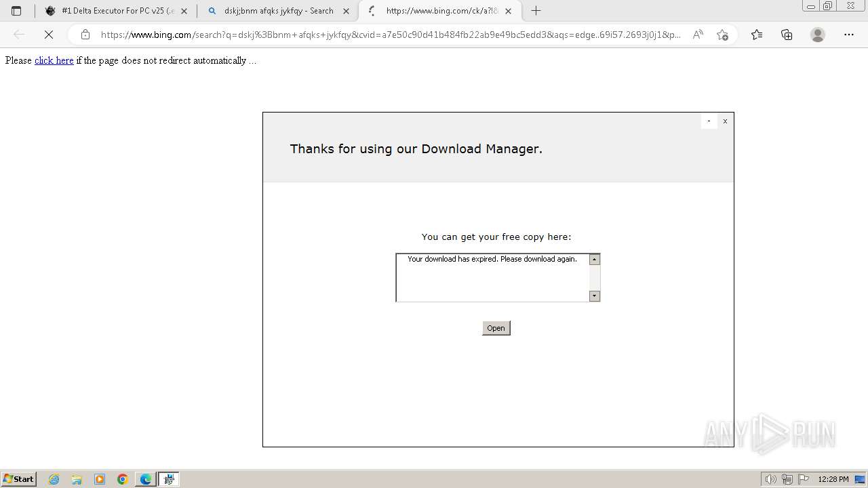The width and height of the screenshot is (868, 488).
Task: Select the bing.com/ck/a tab
Action: (x=440, y=11)
